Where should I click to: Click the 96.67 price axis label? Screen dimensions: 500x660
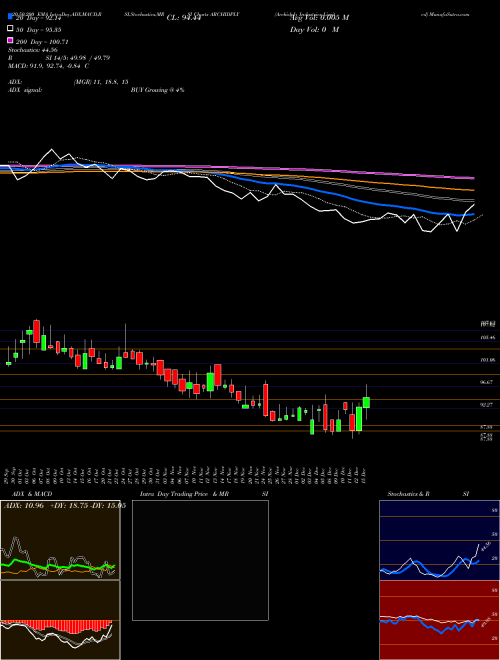(487, 382)
